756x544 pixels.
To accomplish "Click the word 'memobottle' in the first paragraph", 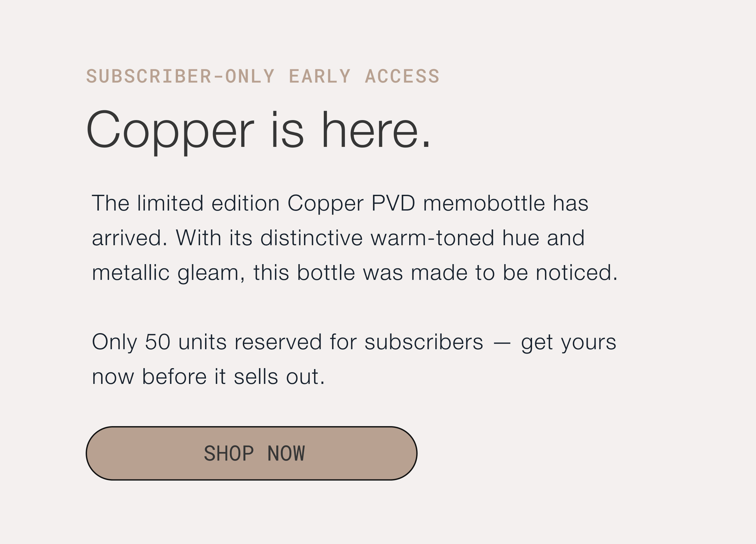I will (484, 203).
